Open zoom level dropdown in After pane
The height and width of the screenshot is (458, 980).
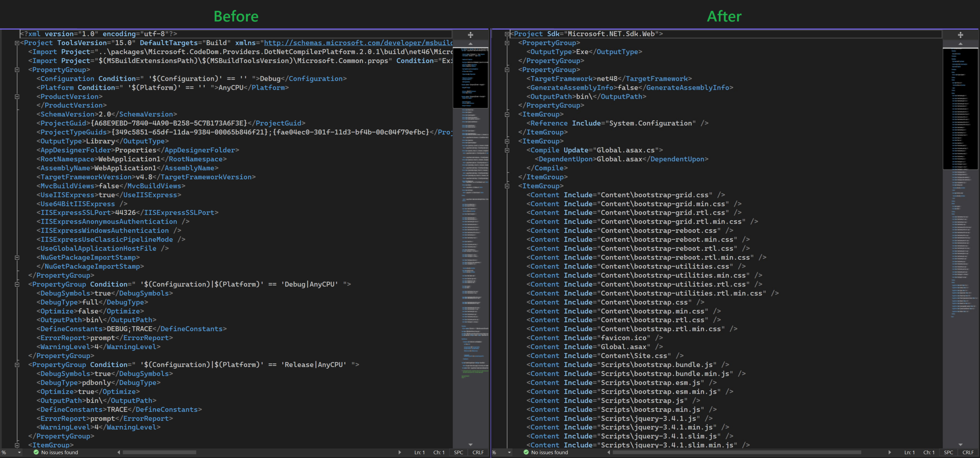[510, 453]
